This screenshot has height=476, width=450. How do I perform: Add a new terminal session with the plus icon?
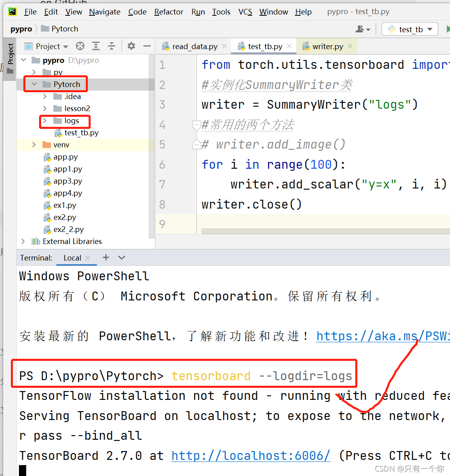coord(106,257)
